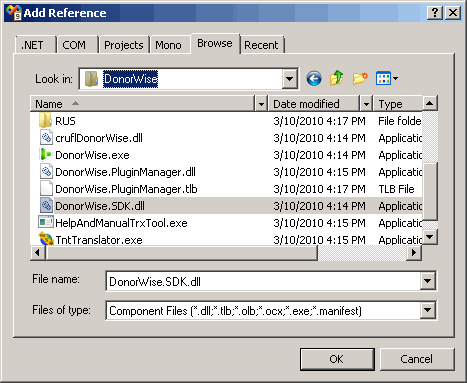Select DonorWise.PluginManager.tlb file name

[x=126, y=189]
